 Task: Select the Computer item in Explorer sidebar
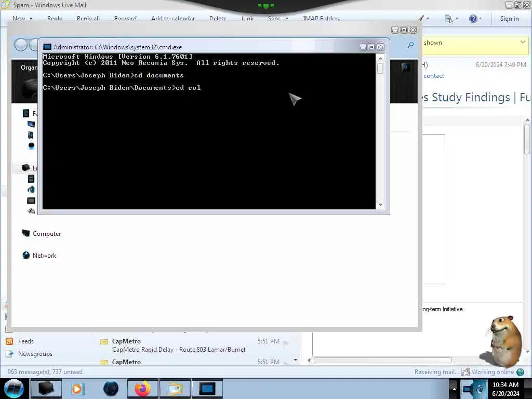coord(42,233)
